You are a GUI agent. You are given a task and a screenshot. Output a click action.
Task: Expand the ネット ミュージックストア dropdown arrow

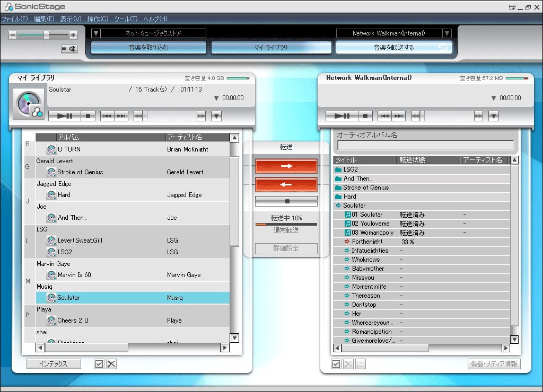point(96,33)
